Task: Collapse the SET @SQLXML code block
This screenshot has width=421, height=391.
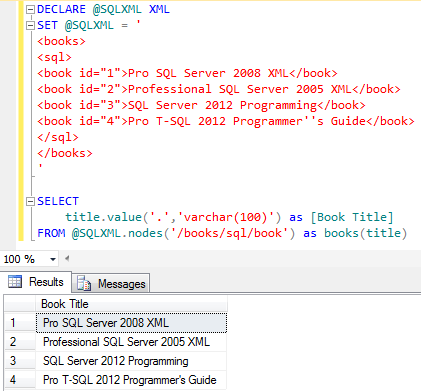Action: click(30, 26)
